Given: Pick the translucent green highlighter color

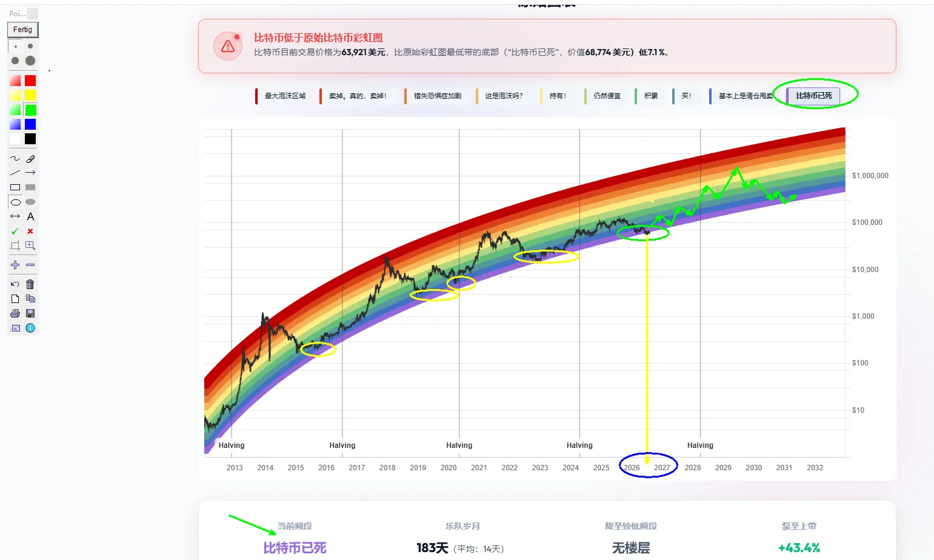Looking at the screenshot, I should click(15, 110).
